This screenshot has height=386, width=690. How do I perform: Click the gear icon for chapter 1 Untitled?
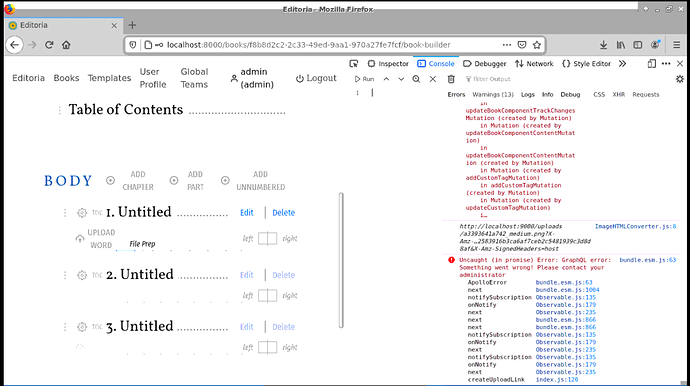(x=82, y=213)
